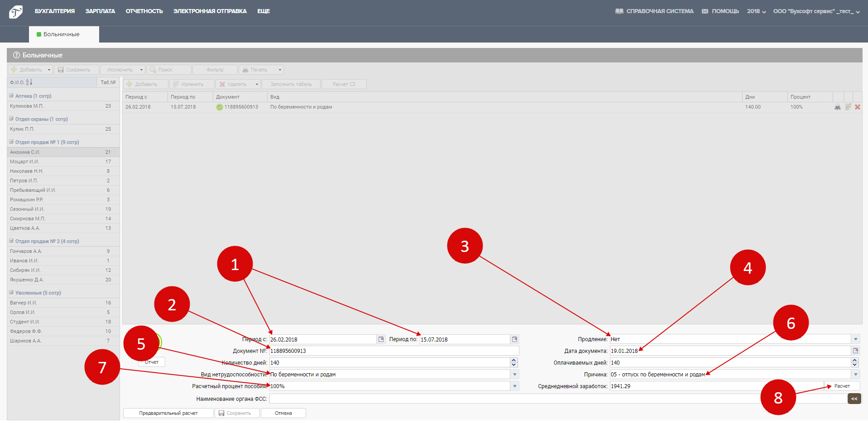The width and height of the screenshot is (868, 423).
Task: Click the Таб.№ column header
Action: click(x=108, y=82)
